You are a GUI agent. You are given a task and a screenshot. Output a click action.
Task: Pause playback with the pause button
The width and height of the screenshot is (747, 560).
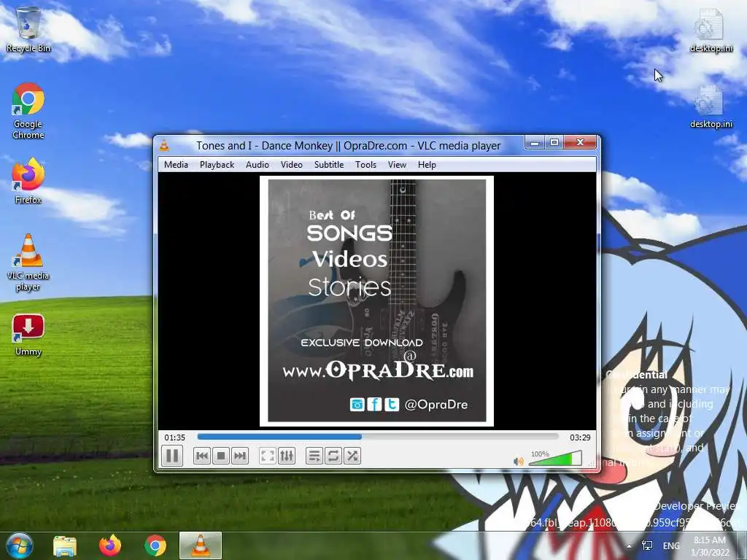coord(172,456)
